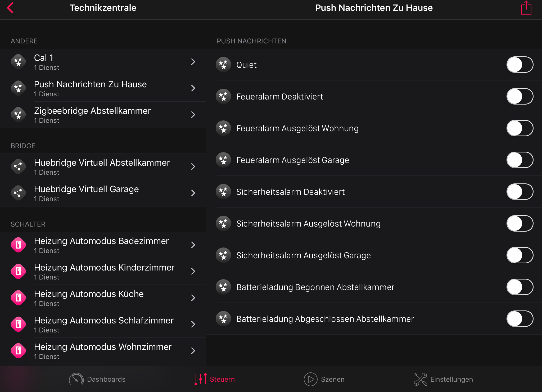Screen dimensions: 542x392
Task: Enable the Quiet toggle
Action: (x=520, y=65)
